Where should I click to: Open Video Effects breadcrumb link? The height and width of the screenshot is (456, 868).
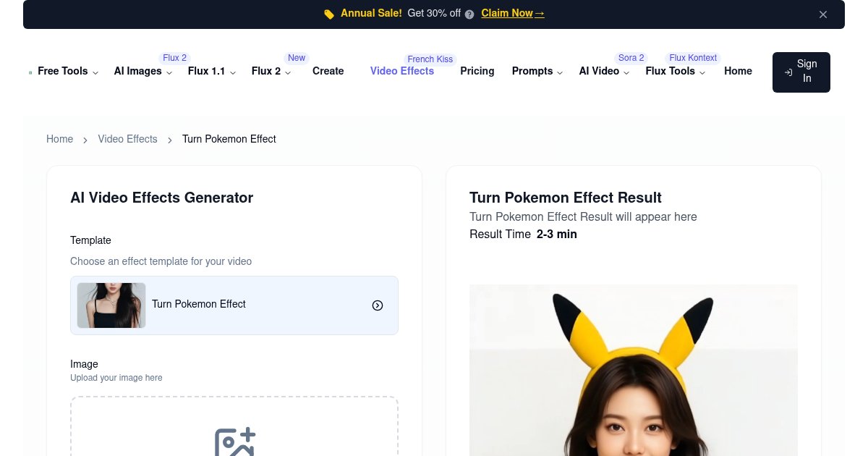(x=127, y=139)
